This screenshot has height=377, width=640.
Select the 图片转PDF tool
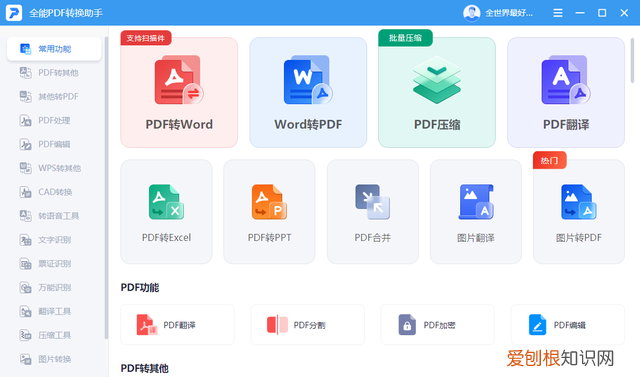(579, 212)
